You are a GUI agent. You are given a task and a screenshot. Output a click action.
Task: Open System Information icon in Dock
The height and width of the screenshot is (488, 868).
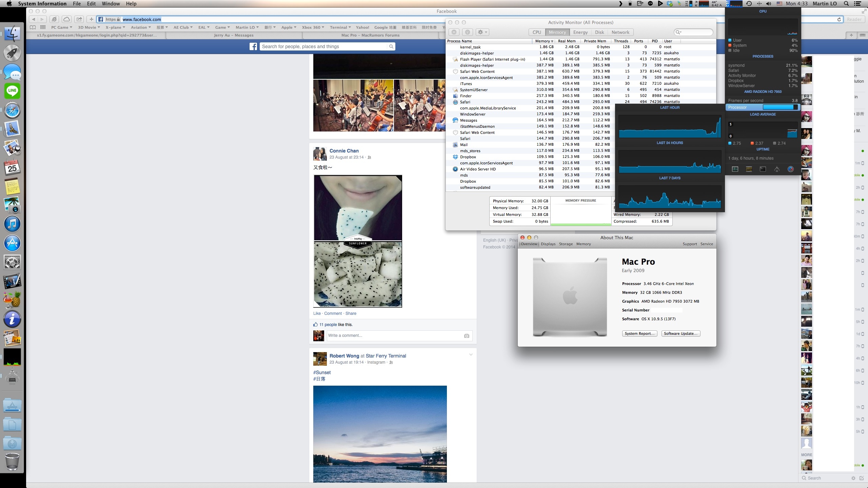click(12, 319)
